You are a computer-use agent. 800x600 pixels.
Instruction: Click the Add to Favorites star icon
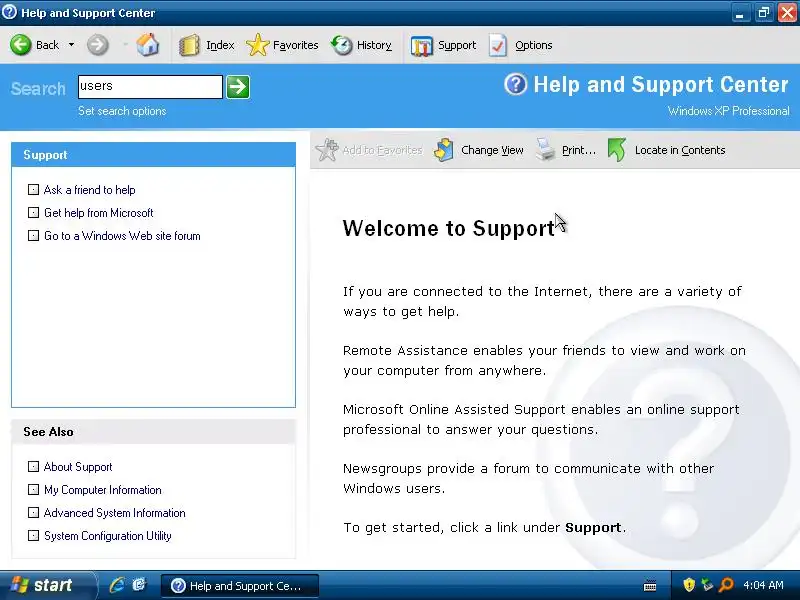[327, 149]
